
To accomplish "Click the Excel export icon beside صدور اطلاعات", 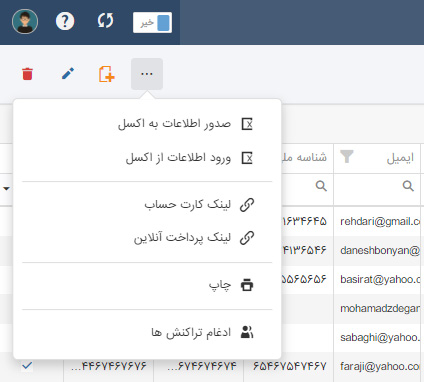I will (x=247, y=124).
